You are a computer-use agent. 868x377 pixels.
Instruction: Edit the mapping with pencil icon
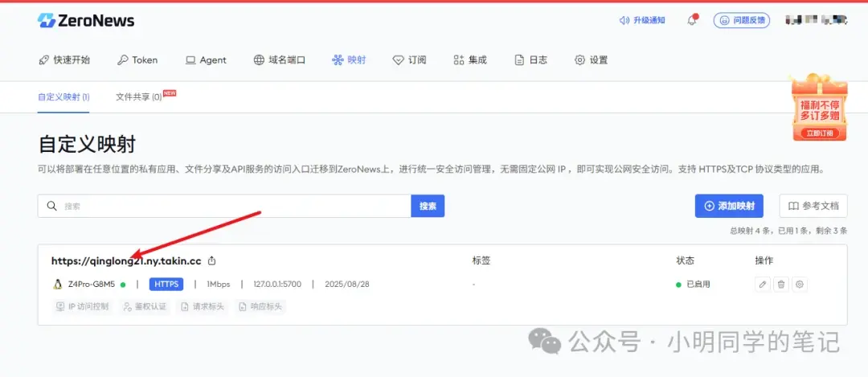[x=763, y=285]
